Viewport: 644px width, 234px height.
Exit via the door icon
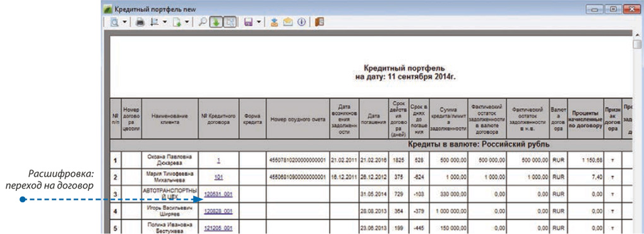pyautogui.click(x=319, y=22)
